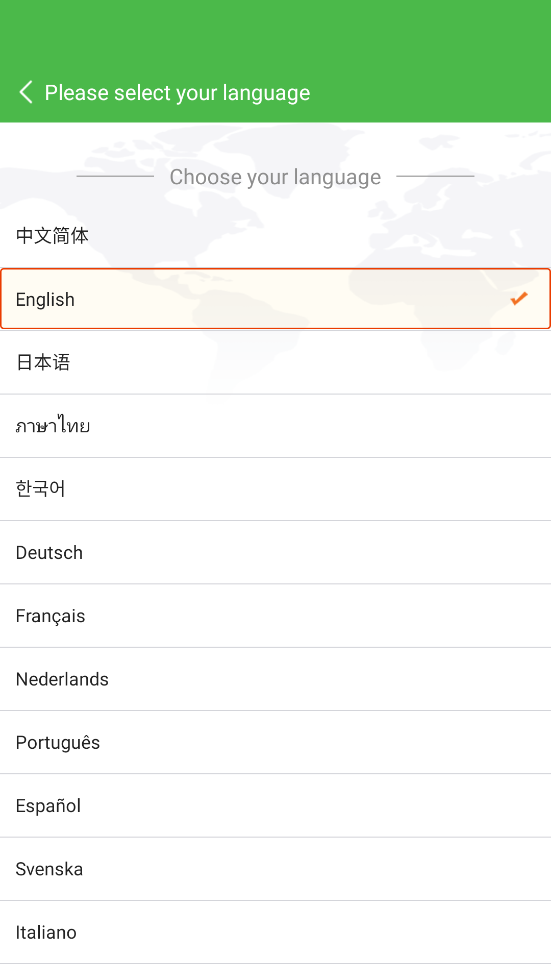Tap the back arrow icon
This screenshot has width=551, height=980.
coord(26,92)
